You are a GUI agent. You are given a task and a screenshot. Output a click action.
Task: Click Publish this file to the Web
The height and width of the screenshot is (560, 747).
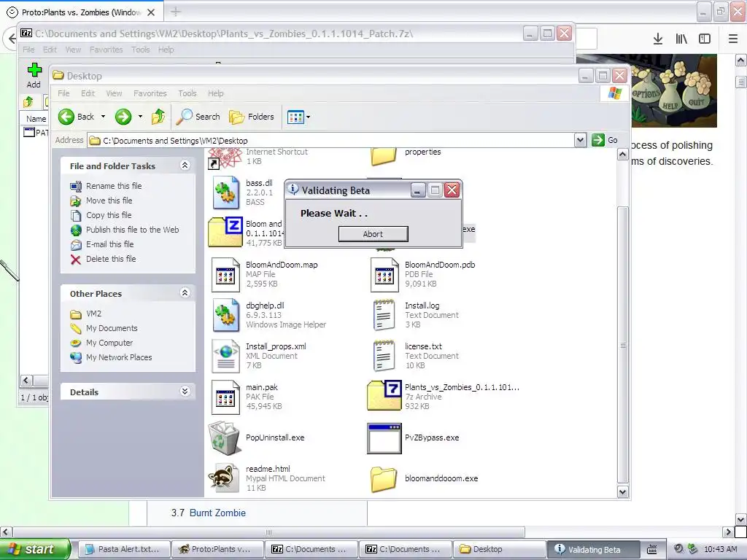tap(133, 230)
